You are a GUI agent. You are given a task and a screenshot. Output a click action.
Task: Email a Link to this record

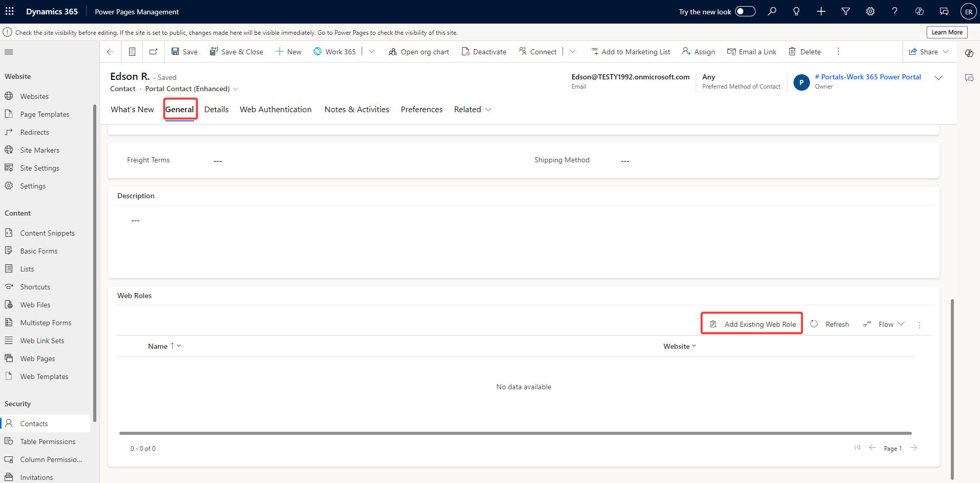coord(752,52)
